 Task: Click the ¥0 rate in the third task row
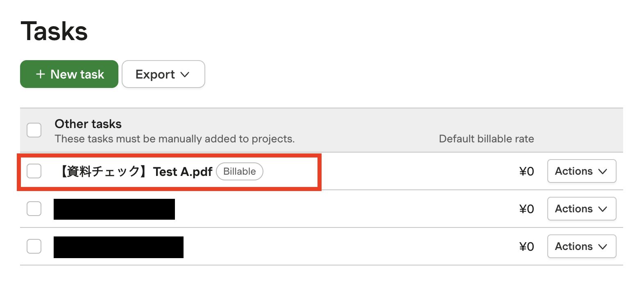(526, 247)
